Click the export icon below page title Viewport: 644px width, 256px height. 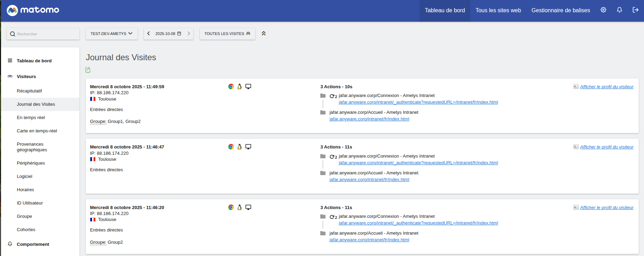(x=88, y=70)
